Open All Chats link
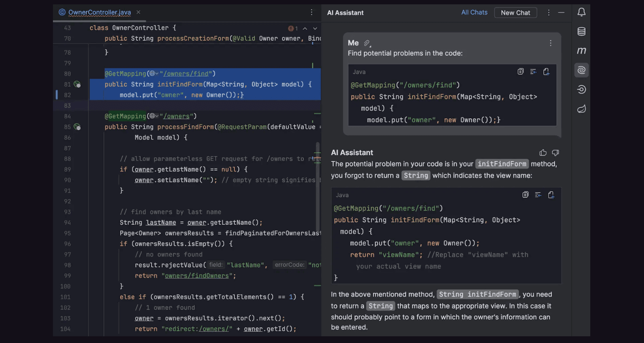 pos(474,13)
